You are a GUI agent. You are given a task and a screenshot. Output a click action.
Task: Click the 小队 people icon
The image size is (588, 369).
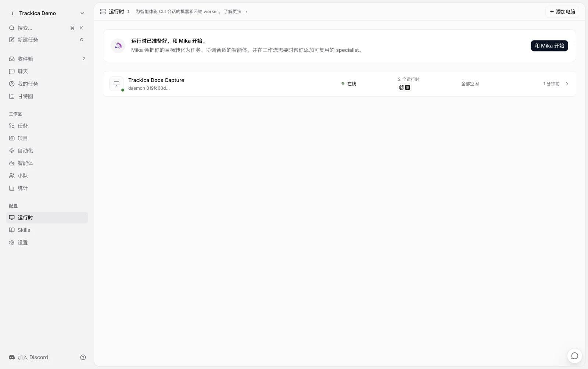pos(12,176)
